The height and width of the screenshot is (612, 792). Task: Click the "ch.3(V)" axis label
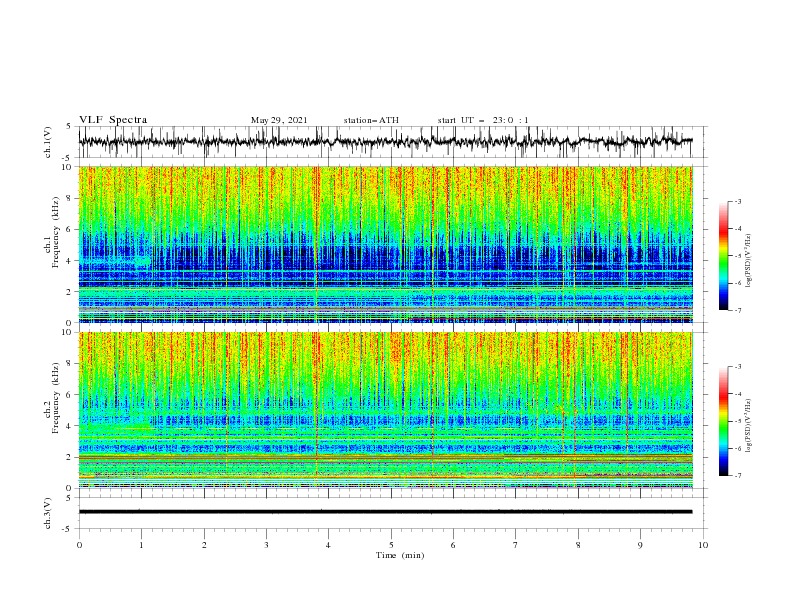point(48,513)
